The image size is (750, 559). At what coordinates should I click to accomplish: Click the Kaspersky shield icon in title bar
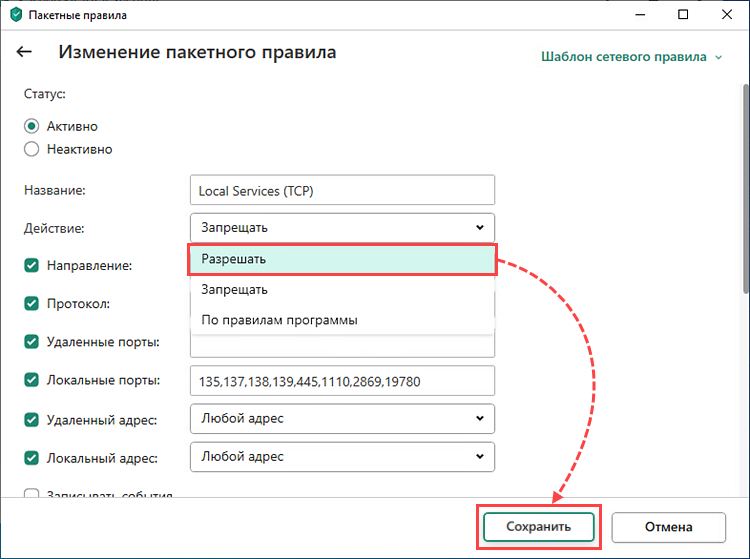pos(16,15)
